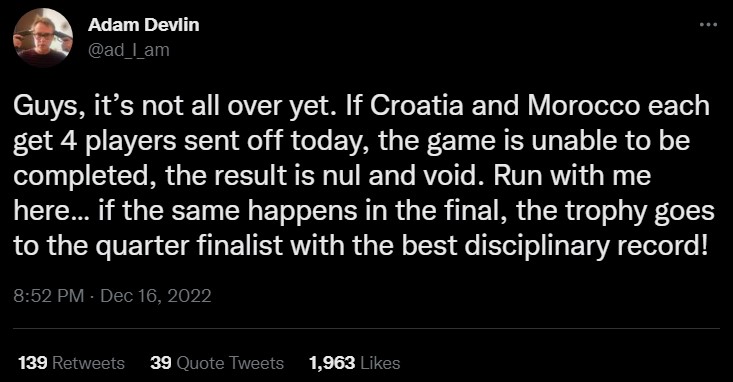Click the 1,963 likes count number
733x382 pixels.
click(x=332, y=363)
